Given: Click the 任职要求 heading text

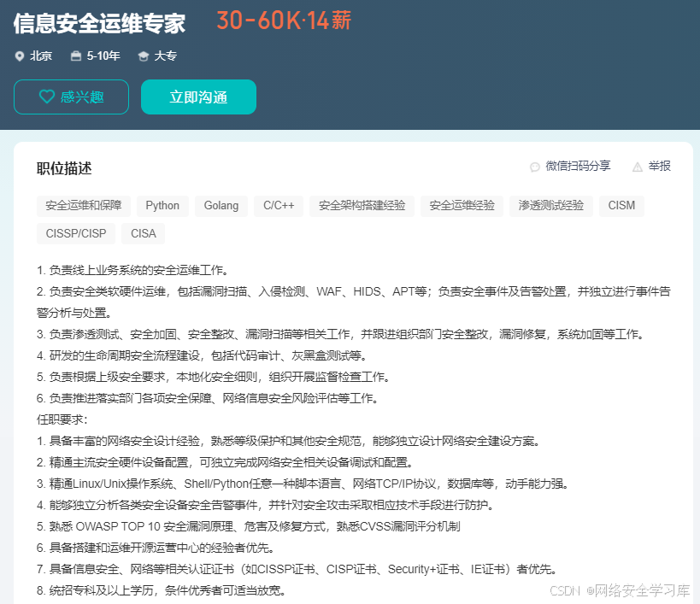Looking at the screenshot, I should [62, 419].
